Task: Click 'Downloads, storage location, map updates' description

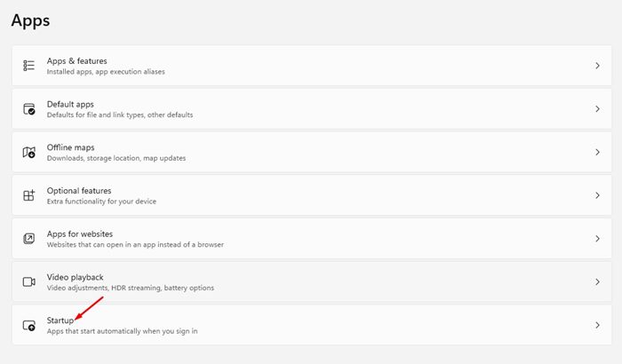Action: [x=115, y=159]
